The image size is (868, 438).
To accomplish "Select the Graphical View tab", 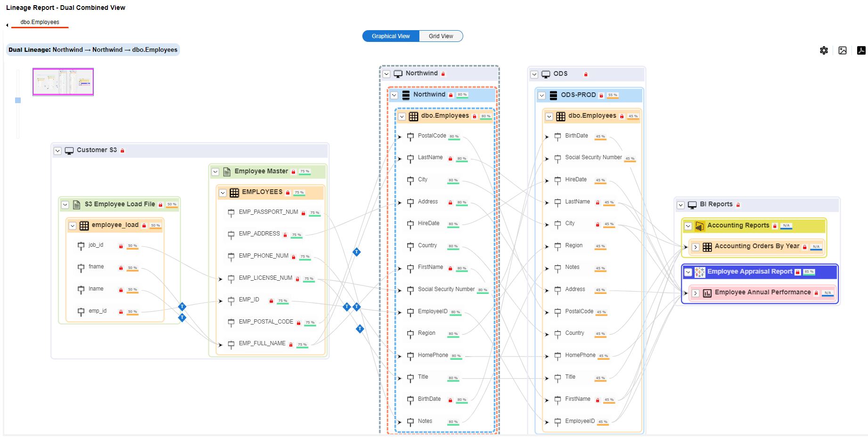I will 390,36.
